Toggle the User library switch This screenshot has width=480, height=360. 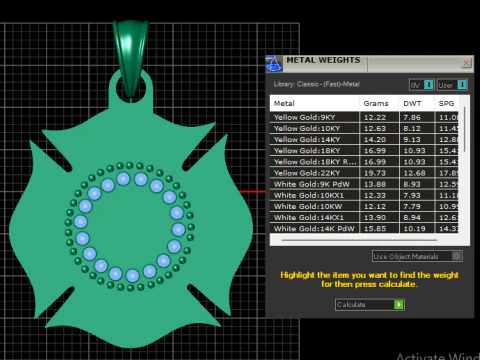click(452, 85)
